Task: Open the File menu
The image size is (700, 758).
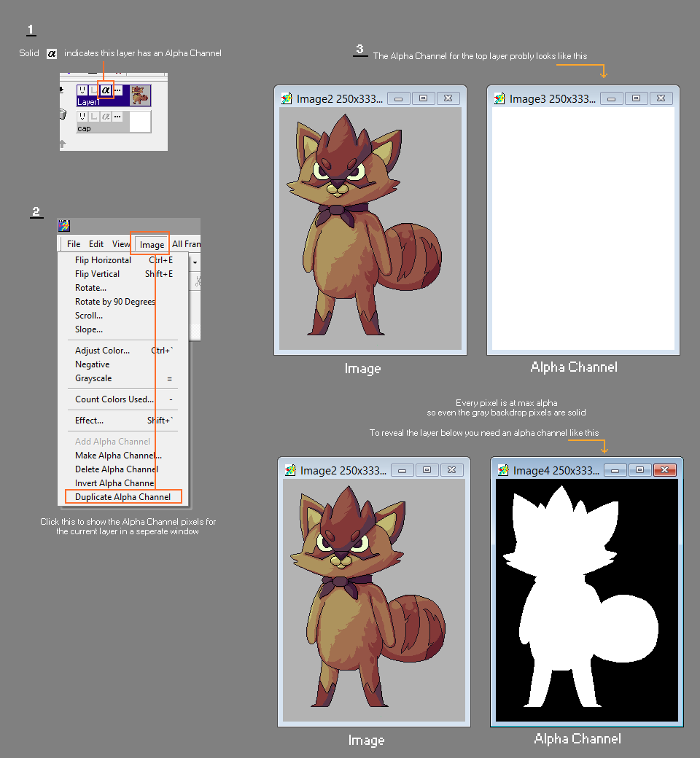Action: coord(74,244)
